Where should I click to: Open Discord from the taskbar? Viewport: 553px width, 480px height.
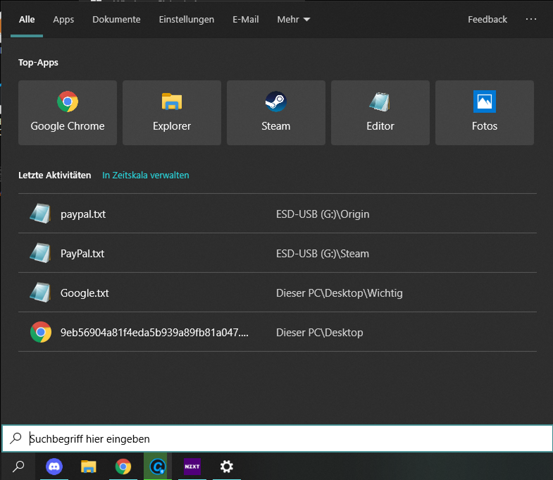coord(54,467)
